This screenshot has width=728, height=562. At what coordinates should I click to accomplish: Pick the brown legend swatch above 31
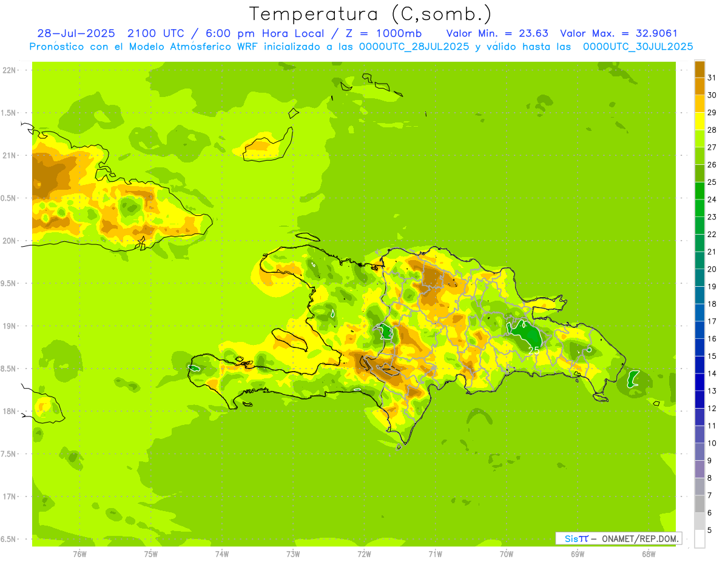[x=699, y=69]
